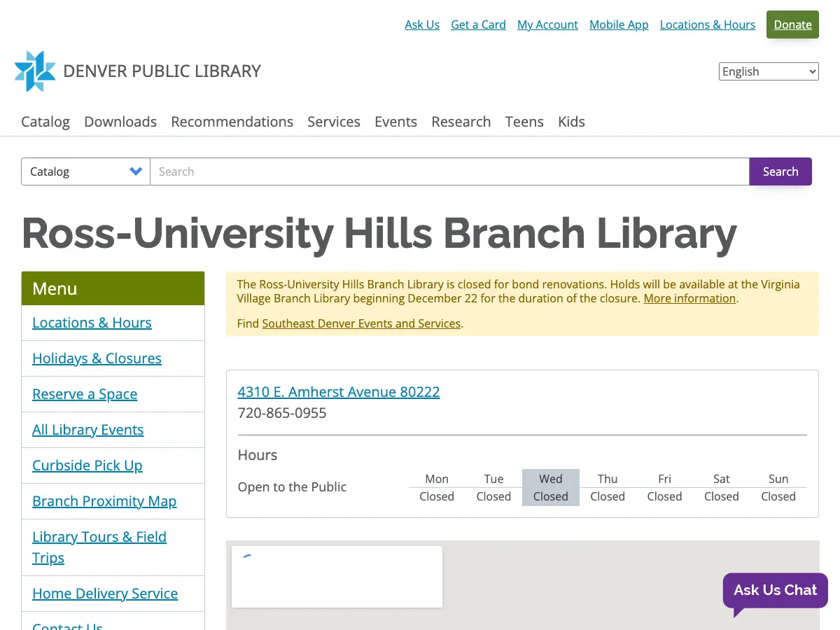This screenshot has width=840, height=630.
Task: Click the map loading info card
Action: [337, 577]
